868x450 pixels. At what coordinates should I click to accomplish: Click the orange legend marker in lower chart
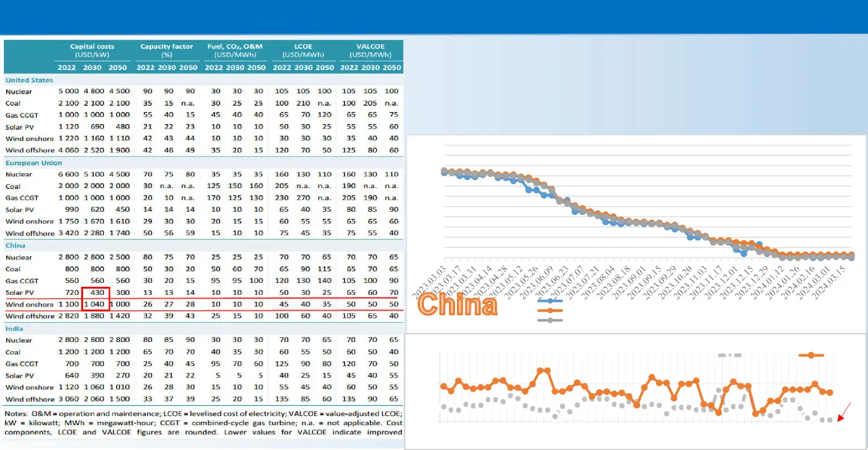[811, 356]
